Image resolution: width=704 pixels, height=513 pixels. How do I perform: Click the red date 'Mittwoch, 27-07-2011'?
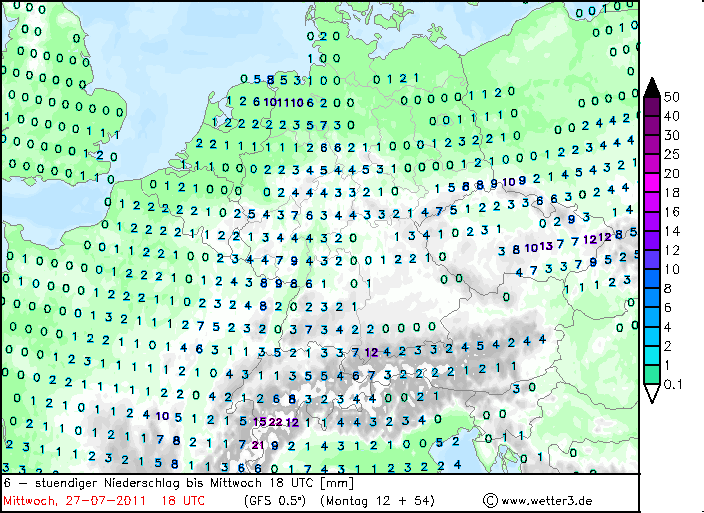(74, 500)
